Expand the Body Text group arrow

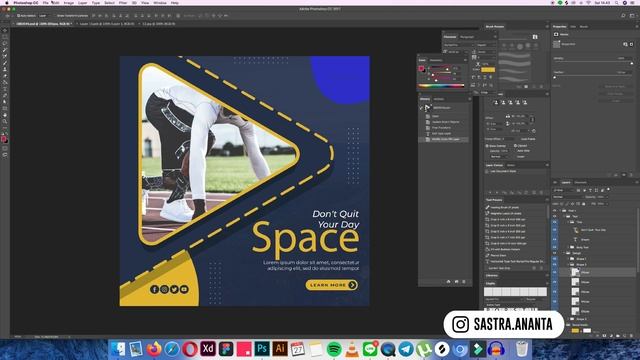568,247
